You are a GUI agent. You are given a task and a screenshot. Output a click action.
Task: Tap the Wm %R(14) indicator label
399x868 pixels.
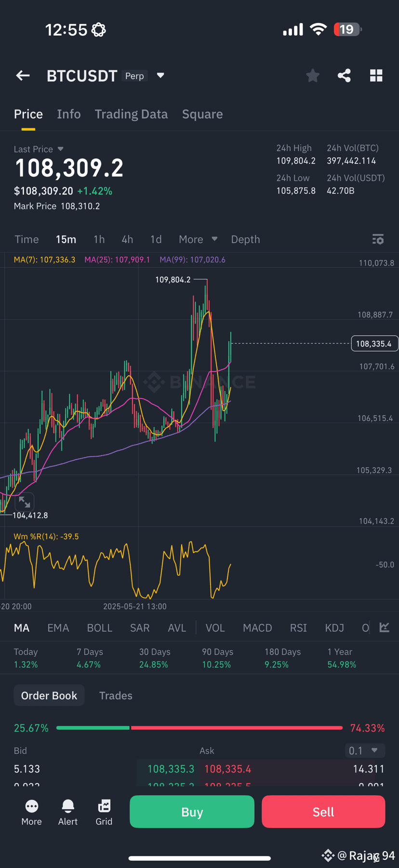(x=46, y=536)
